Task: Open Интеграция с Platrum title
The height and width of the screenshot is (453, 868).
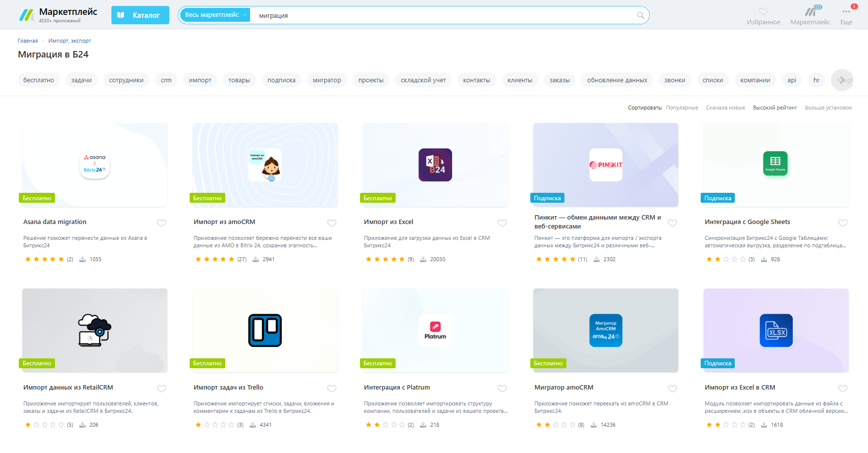Action: pyautogui.click(x=397, y=388)
